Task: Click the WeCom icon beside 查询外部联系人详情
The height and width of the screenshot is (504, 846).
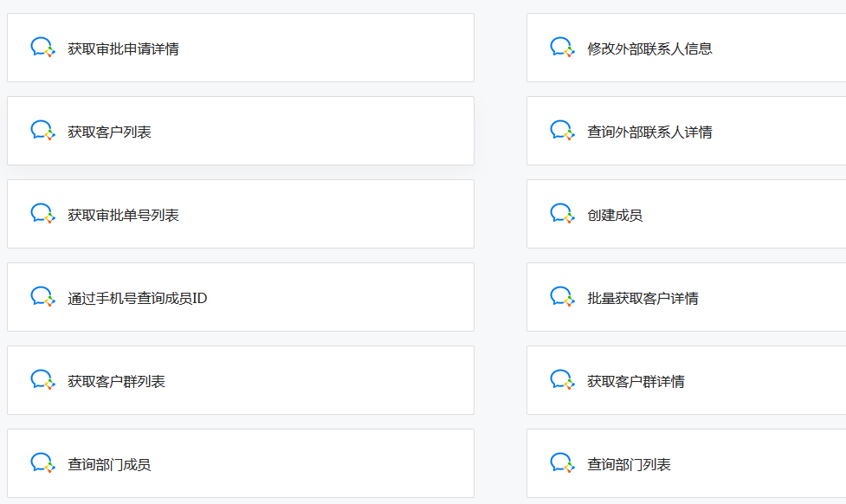Action: (x=562, y=131)
